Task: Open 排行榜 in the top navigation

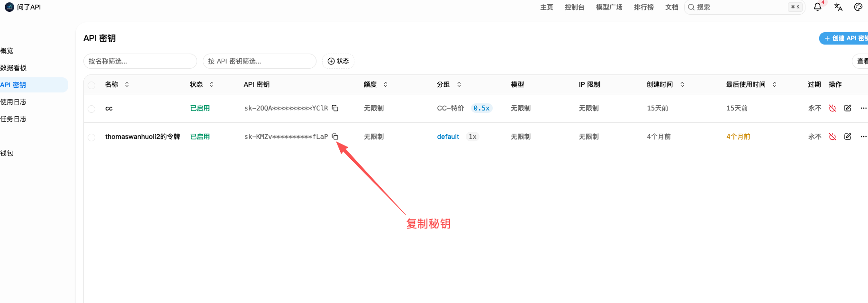Action: 644,7
